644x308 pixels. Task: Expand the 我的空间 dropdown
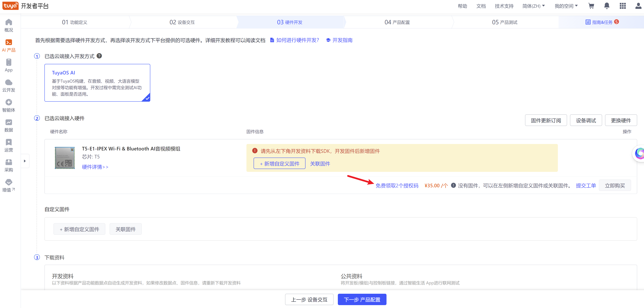tap(566, 6)
